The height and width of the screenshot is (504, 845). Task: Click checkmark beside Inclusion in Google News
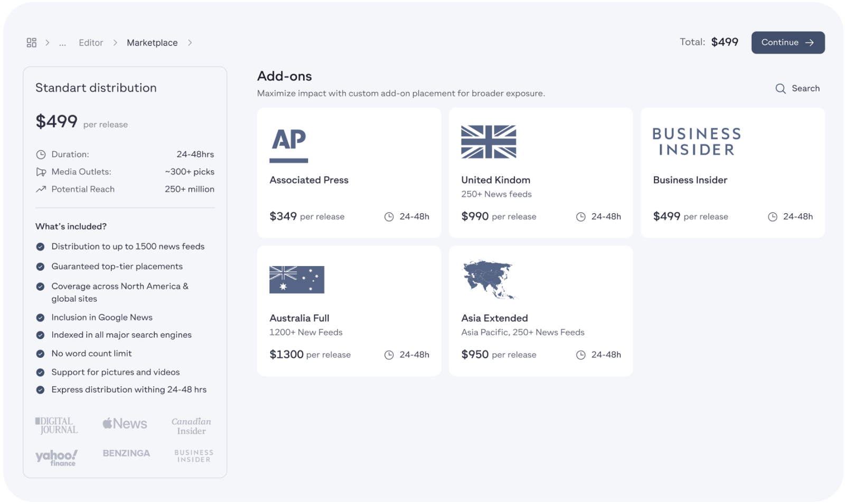coord(40,318)
